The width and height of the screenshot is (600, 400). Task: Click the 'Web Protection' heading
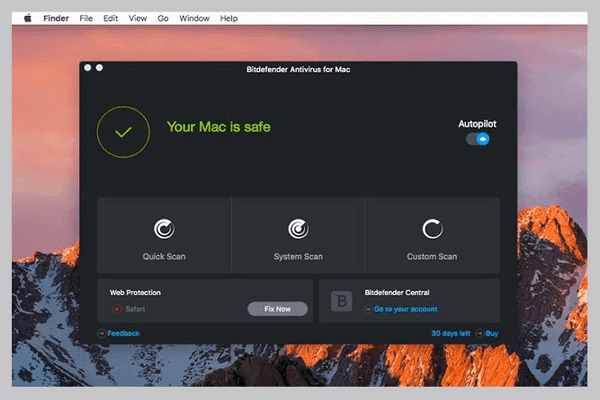[135, 292]
